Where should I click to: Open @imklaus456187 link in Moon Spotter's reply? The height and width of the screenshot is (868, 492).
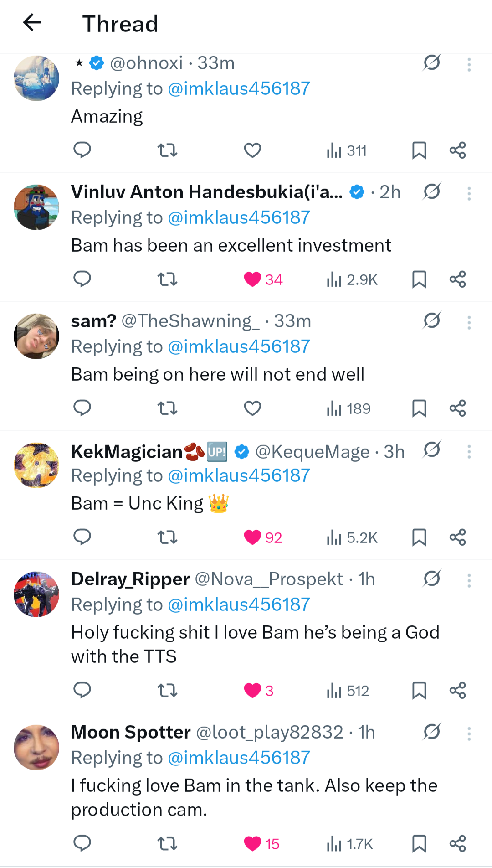[239, 758]
